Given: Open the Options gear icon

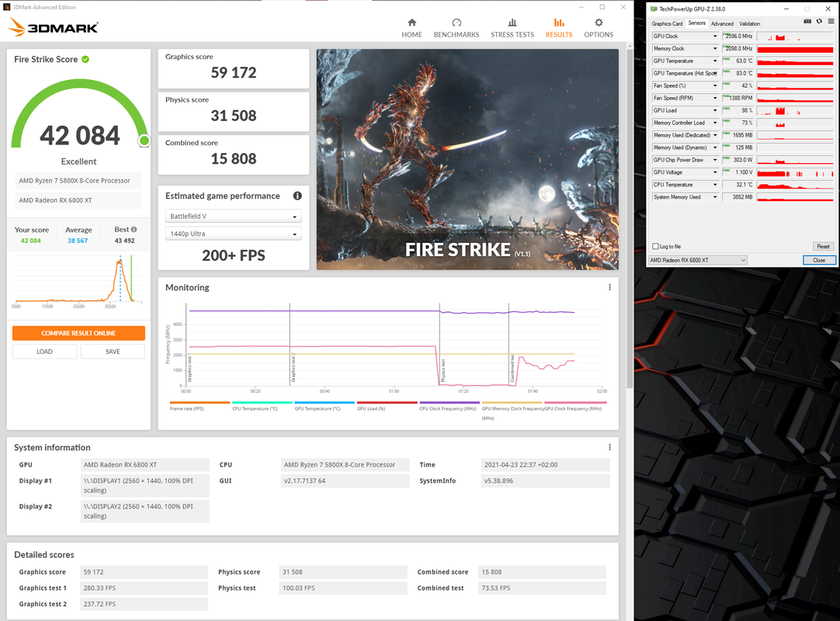Looking at the screenshot, I should (599, 23).
